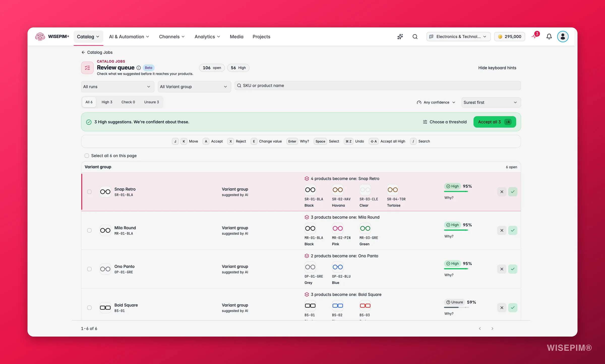The image size is (605, 364).
Task: Accept the Snap Retro suggestion
Action: pos(513,192)
